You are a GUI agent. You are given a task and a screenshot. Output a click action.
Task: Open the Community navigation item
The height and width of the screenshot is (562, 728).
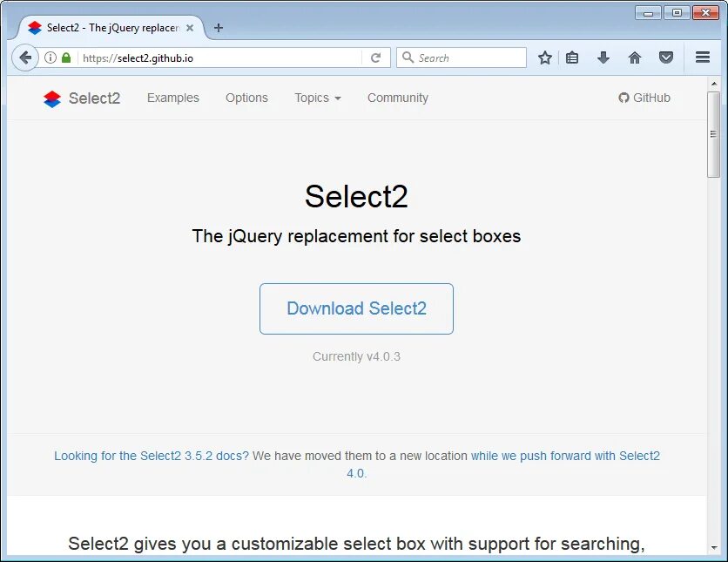(398, 98)
